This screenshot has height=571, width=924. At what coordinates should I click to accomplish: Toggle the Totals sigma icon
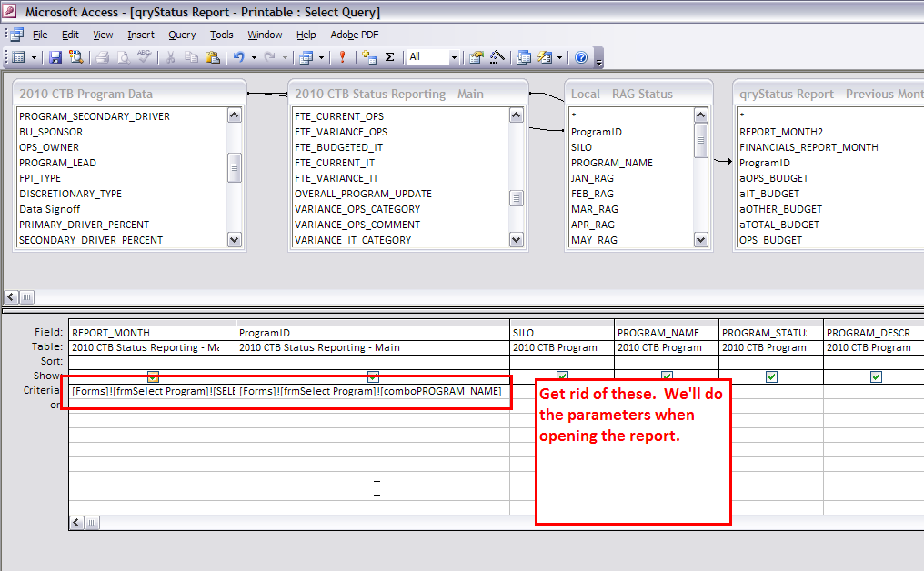(x=390, y=57)
